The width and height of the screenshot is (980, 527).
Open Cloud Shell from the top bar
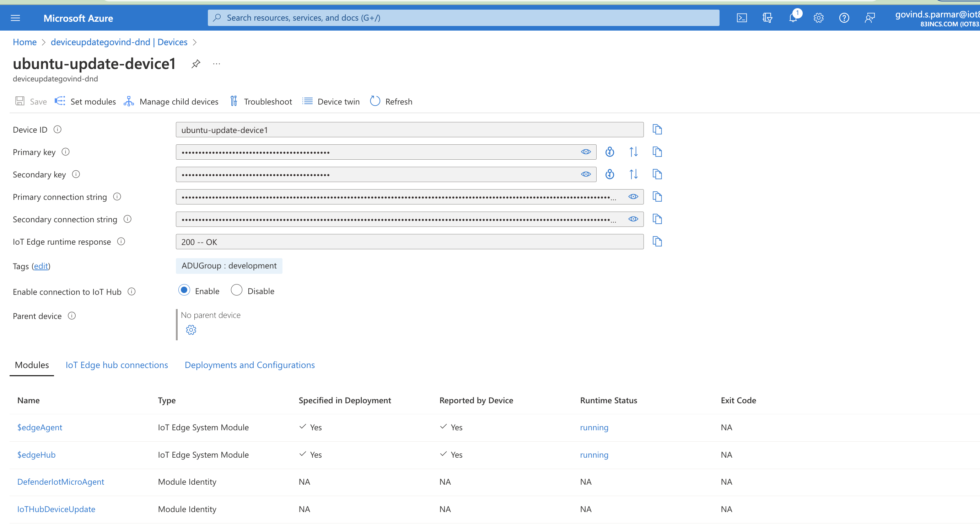pyautogui.click(x=742, y=18)
